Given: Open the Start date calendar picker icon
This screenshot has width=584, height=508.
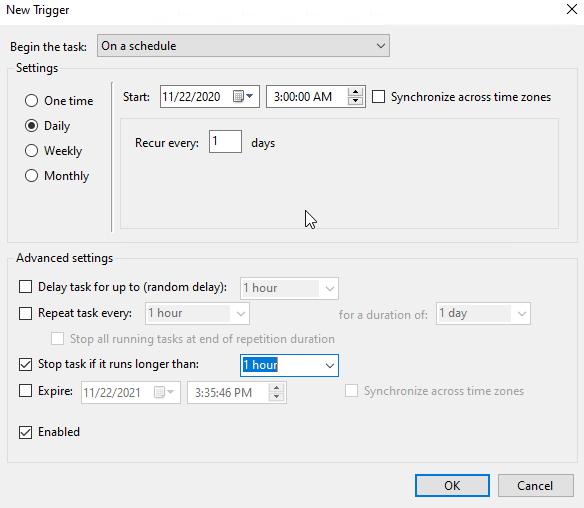Looking at the screenshot, I should [243, 96].
